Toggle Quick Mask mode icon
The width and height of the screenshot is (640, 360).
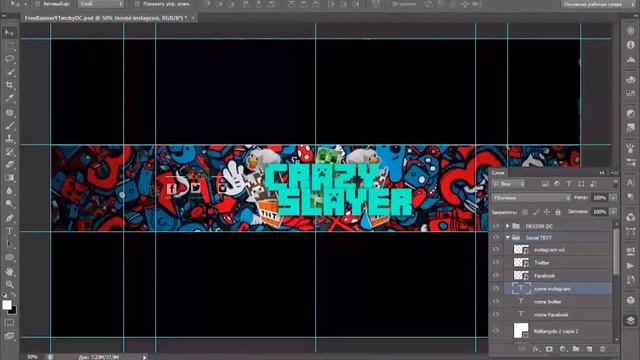point(9,322)
